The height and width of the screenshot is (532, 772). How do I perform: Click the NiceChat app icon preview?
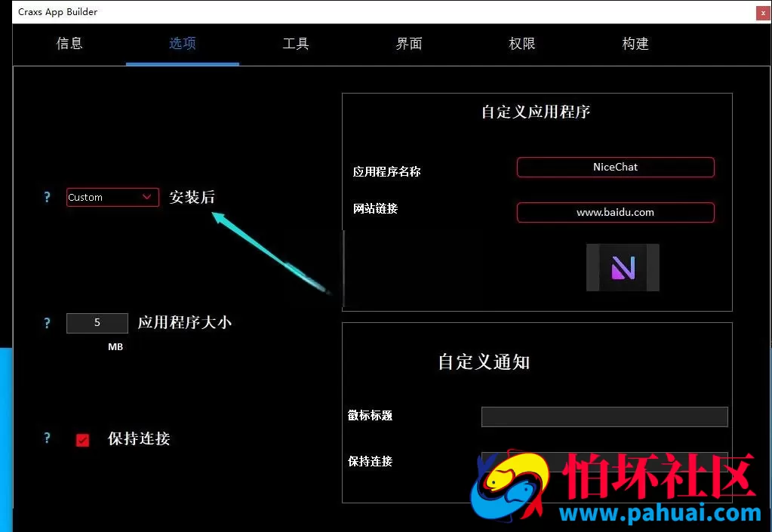click(x=623, y=267)
